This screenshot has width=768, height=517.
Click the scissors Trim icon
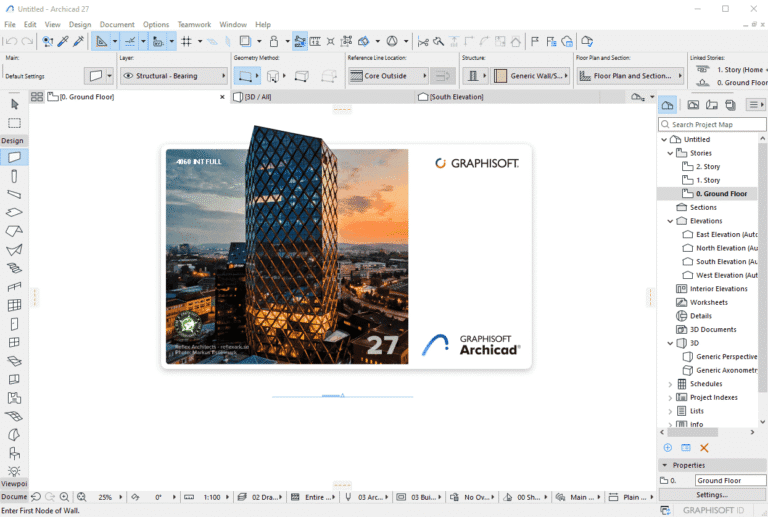tap(423, 42)
